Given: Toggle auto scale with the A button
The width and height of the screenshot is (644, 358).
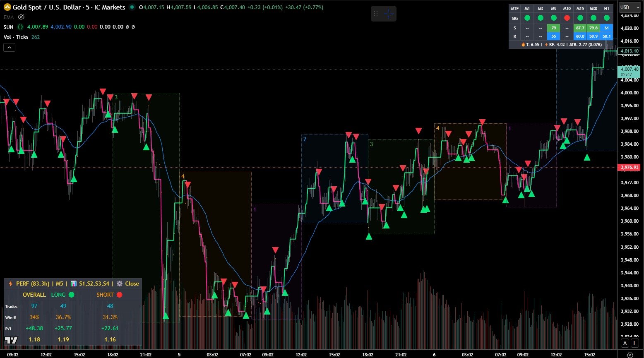Looking at the screenshot, I should [625, 343].
